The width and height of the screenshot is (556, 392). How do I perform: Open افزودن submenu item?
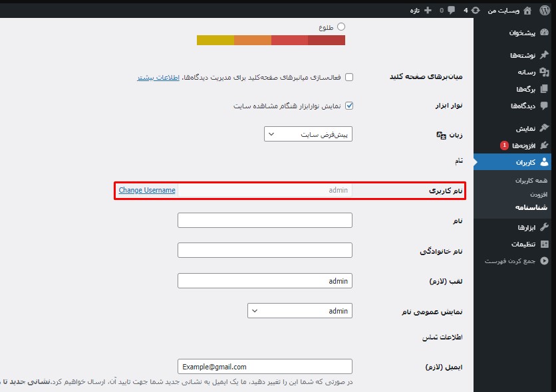(539, 195)
